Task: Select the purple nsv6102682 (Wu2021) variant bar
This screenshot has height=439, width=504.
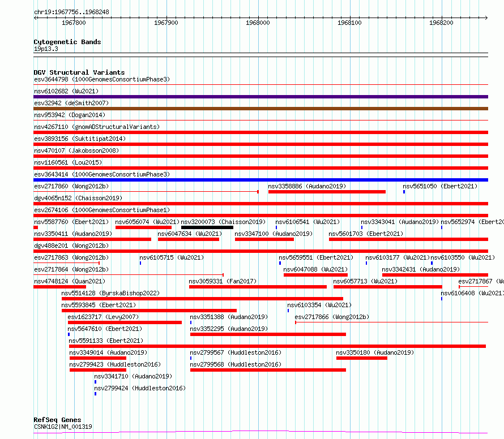Action: 260,97
